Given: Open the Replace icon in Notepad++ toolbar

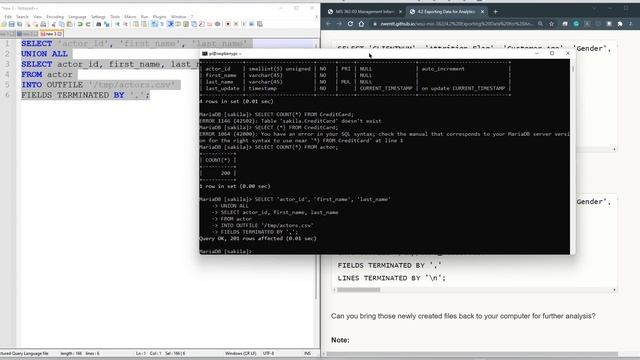Looking at the screenshot, I should point(107,24).
